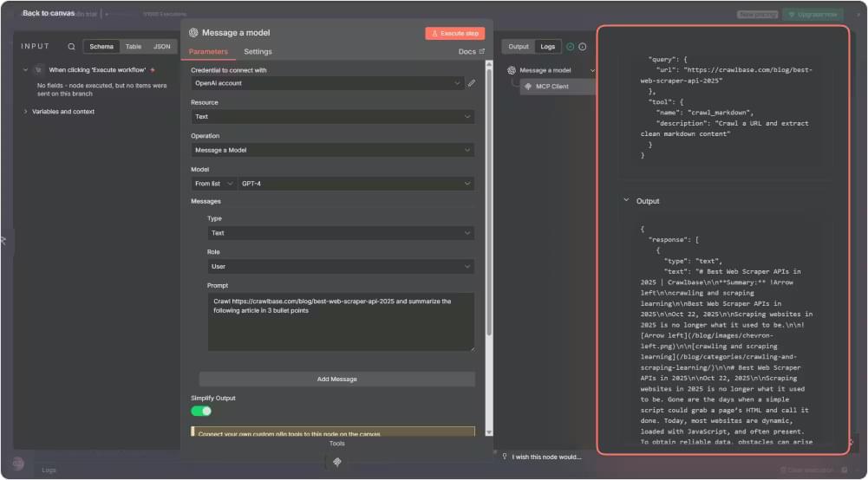Viewport: 868px width, 480px height.
Task: Click the Tools connector icon at bottom
Action: (x=336, y=462)
